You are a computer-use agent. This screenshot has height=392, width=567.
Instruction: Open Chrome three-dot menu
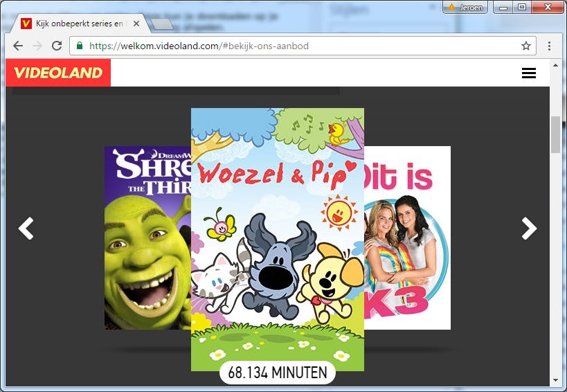click(x=549, y=46)
